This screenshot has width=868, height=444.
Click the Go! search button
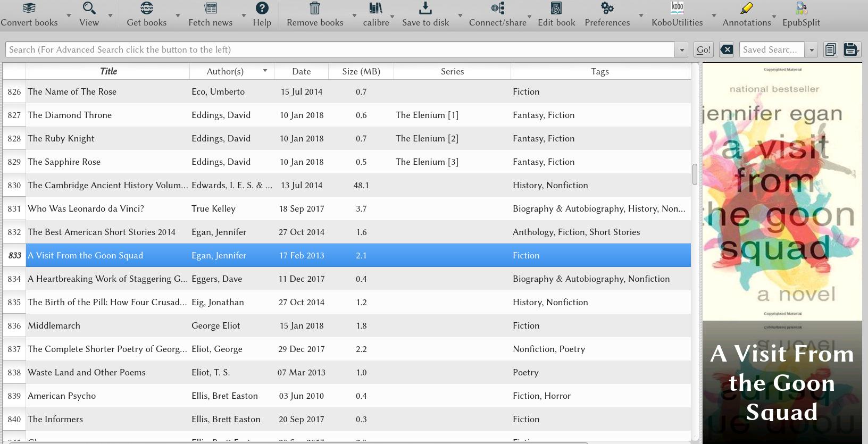point(704,49)
